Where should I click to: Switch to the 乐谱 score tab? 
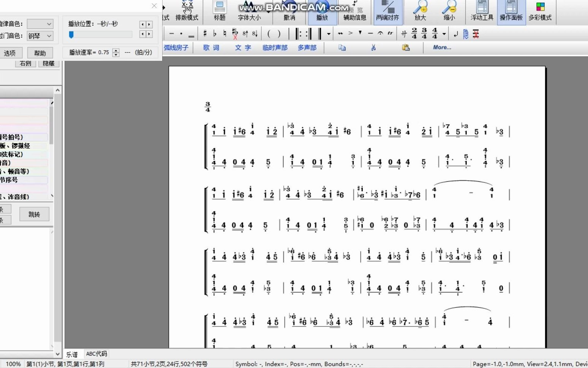pyautogui.click(x=72, y=354)
